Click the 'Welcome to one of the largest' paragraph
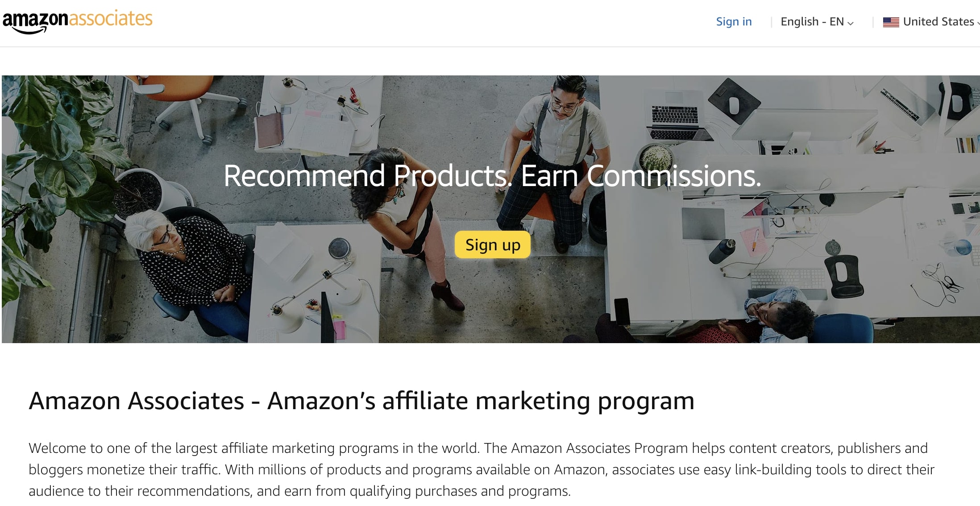The height and width of the screenshot is (506, 980). tap(482, 469)
